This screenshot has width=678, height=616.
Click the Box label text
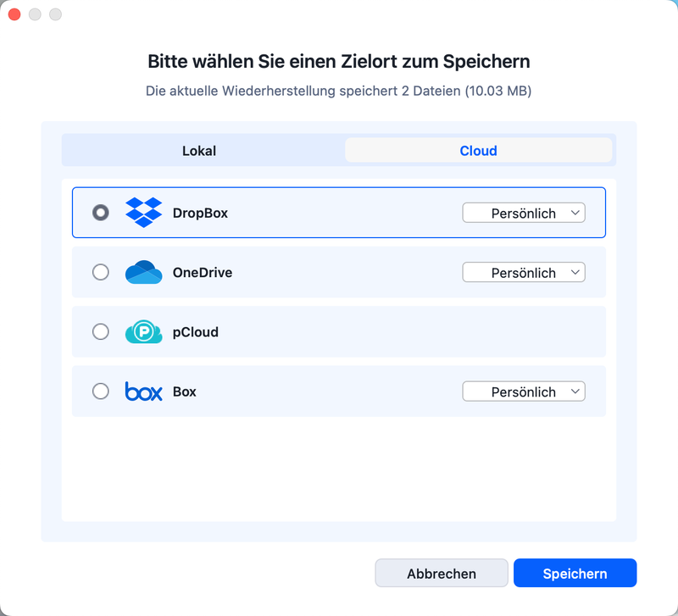click(185, 391)
